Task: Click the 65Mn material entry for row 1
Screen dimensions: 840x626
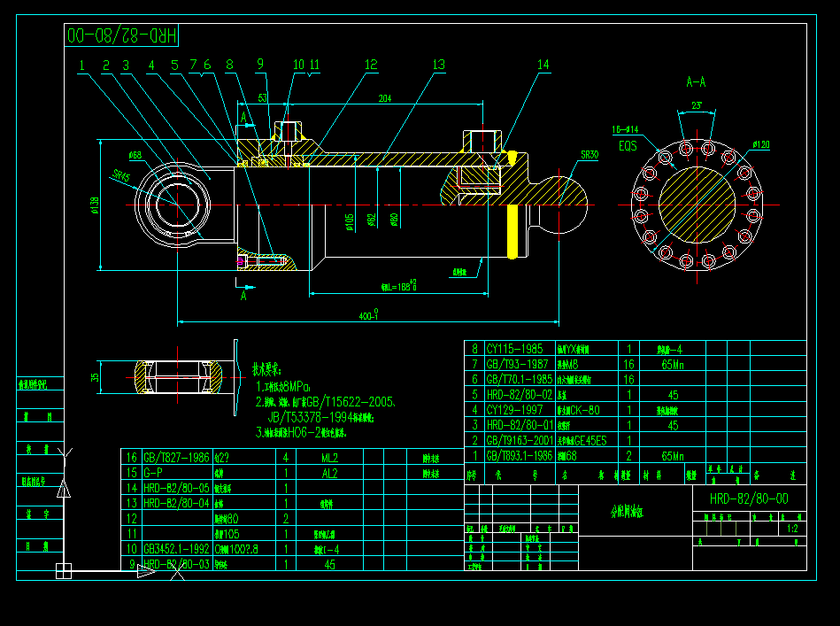Action: (x=674, y=453)
